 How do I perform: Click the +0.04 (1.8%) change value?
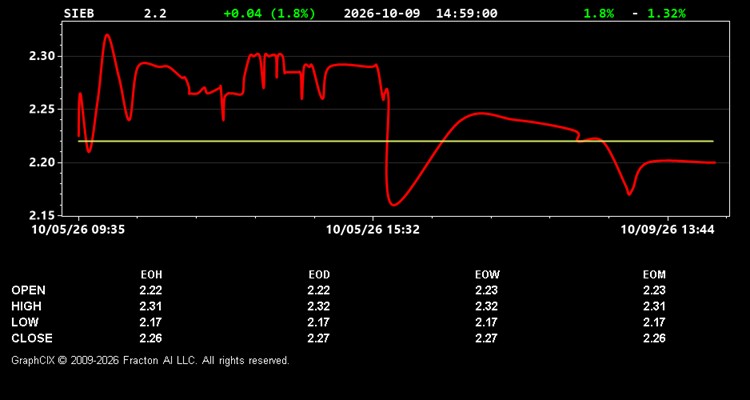[x=270, y=13]
